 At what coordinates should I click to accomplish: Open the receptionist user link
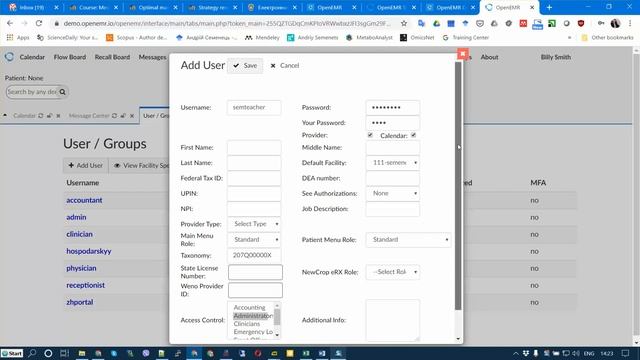click(x=86, y=285)
